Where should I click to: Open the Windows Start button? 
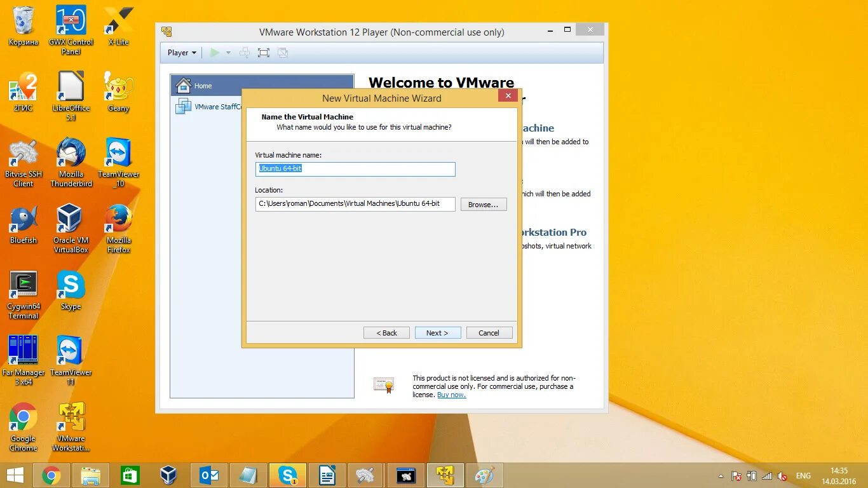point(15,475)
